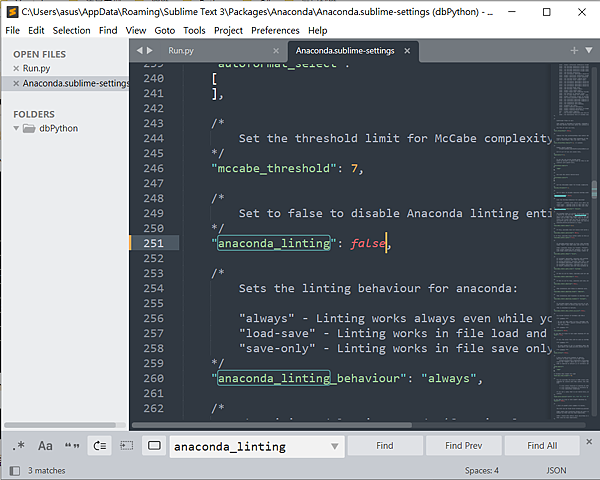Toggle the sidebar from status bar icon

click(15, 470)
